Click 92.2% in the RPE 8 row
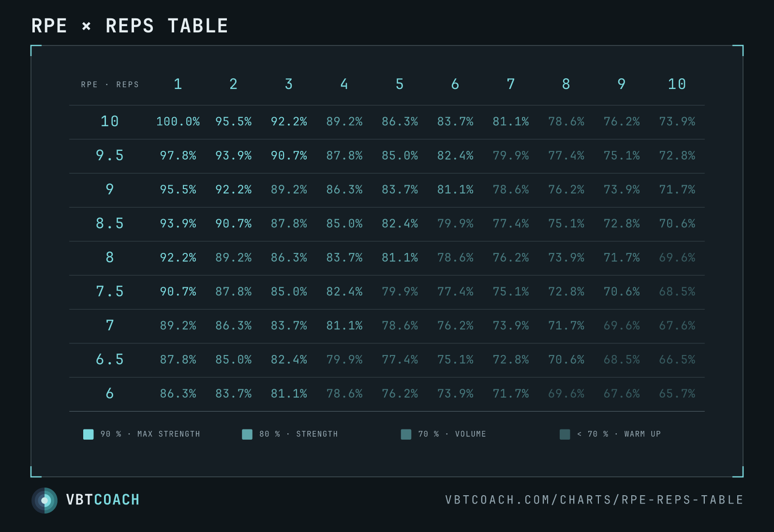Image resolution: width=774 pixels, height=532 pixels. point(178,257)
